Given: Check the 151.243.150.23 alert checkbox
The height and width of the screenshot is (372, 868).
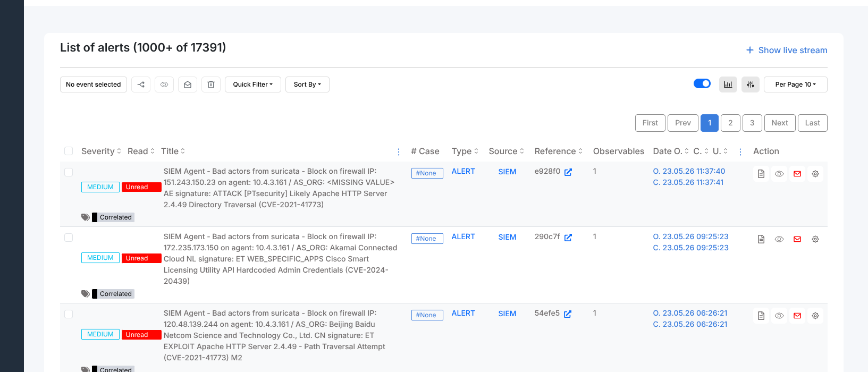Looking at the screenshot, I should pyautogui.click(x=69, y=172).
